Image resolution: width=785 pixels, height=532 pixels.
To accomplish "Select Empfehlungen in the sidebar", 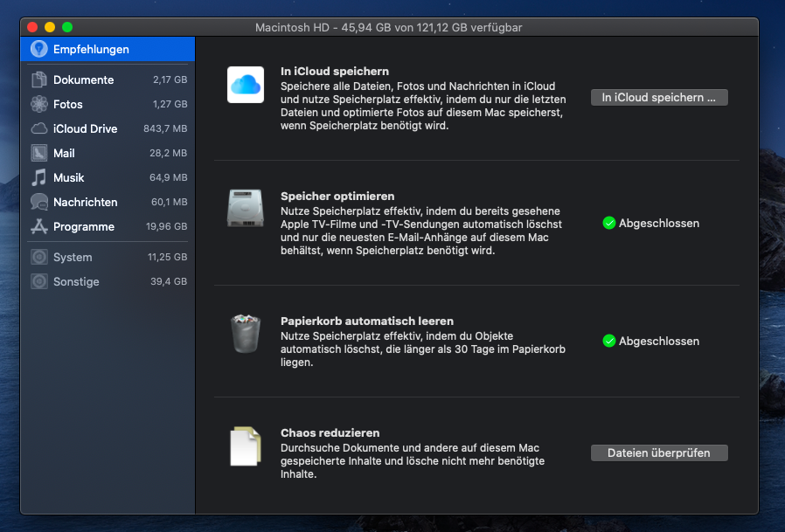I will coord(91,50).
